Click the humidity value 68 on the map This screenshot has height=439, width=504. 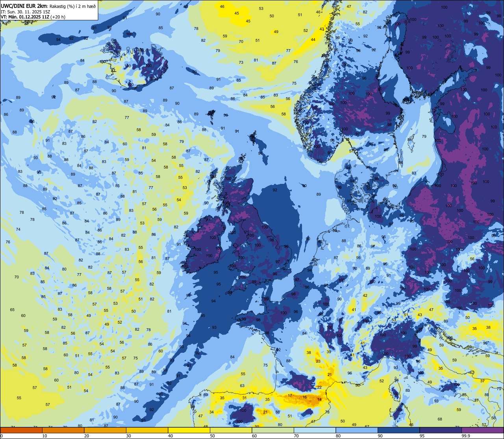pyautogui.click(x=440, y=419)
